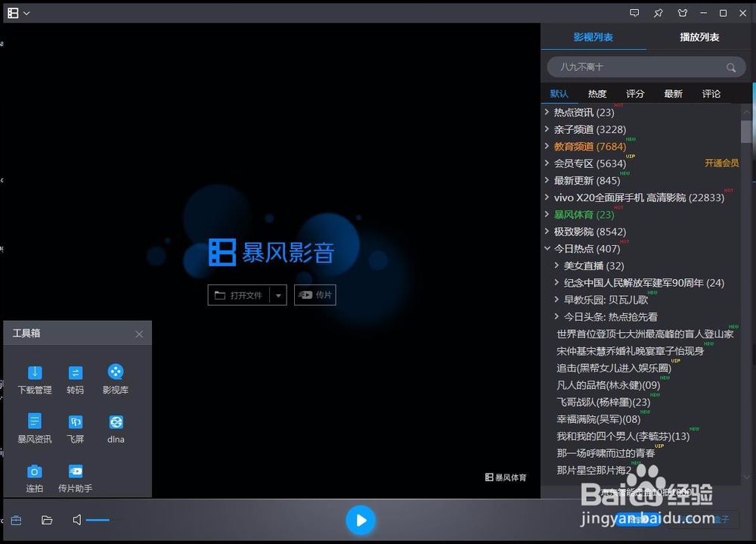Screen dimensions: 756x544
Task: Select 宋仲基宋慧乔婚礼晚宴章子怡现身 item
Action: tap(631, 351)
